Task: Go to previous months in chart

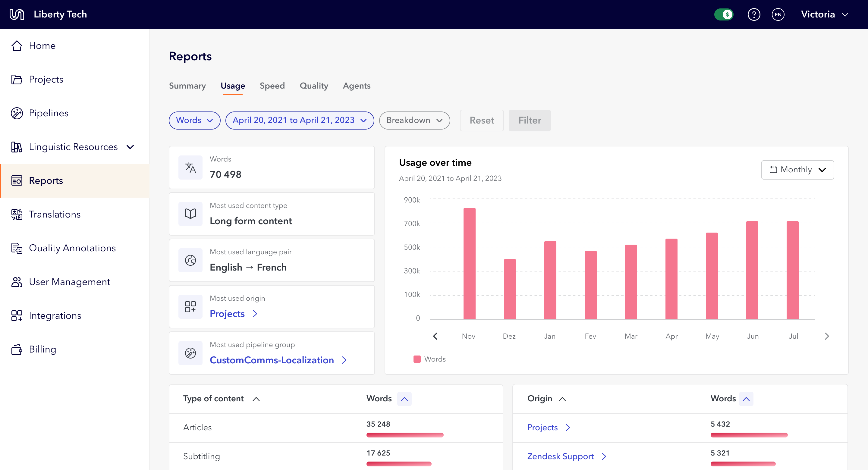Action: (x=435, y=336)
